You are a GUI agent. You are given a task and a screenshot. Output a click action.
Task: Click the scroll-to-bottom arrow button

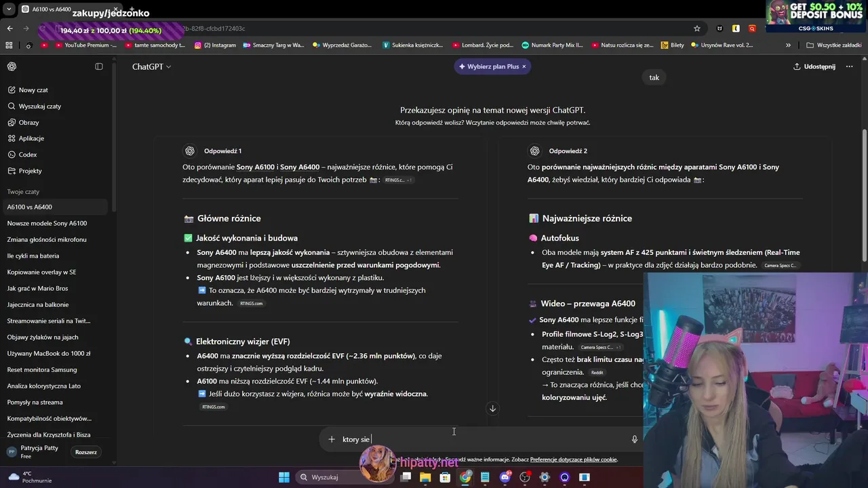tap(493, 408)
